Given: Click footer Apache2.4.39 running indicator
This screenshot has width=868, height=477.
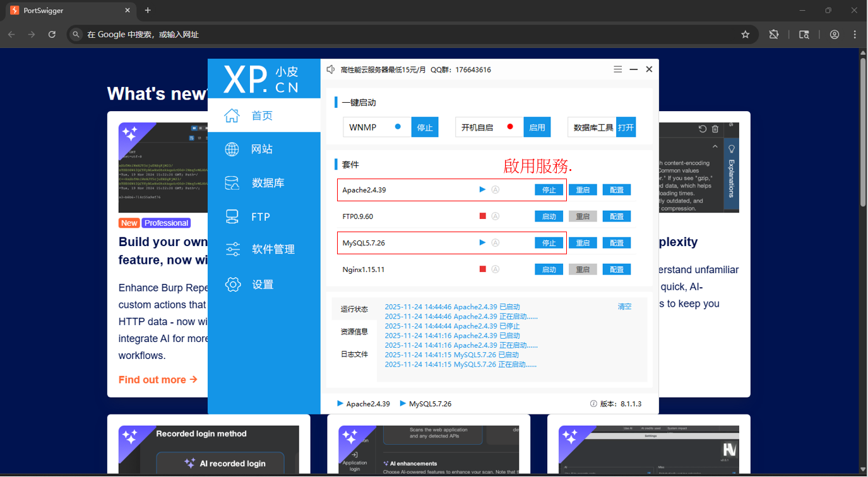Looking at the screenshot, I should [364, 404].
